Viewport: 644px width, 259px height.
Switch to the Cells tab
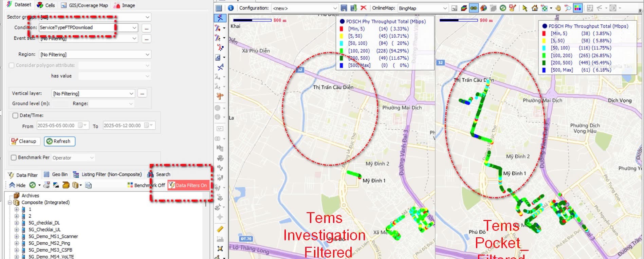pos(46,5)
